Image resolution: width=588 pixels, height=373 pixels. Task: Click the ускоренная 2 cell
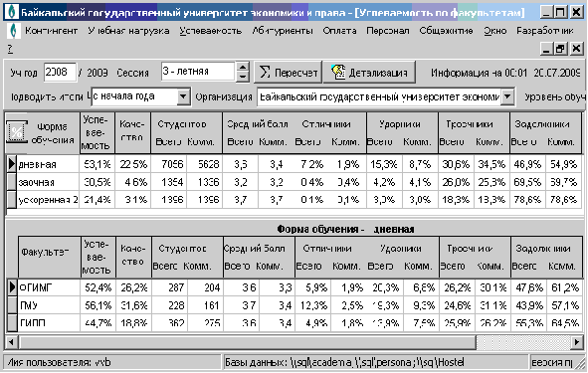tap(48, 200)
